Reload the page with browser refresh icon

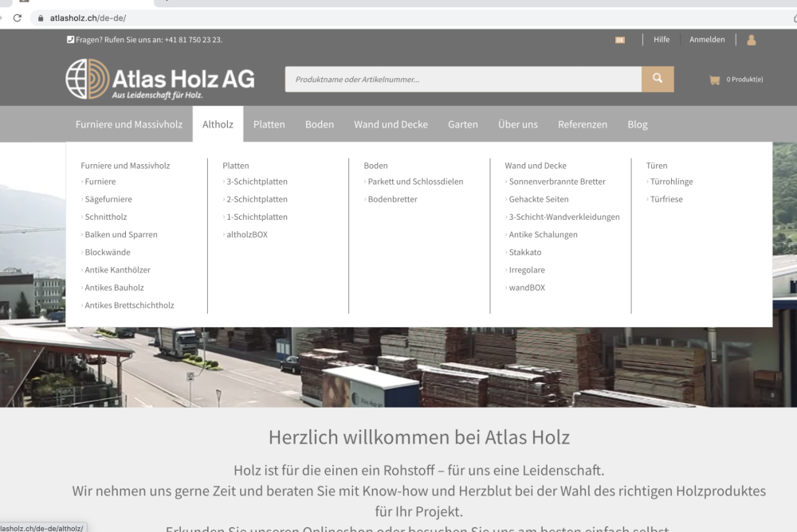pyautogui.click(x=17, y=18)
